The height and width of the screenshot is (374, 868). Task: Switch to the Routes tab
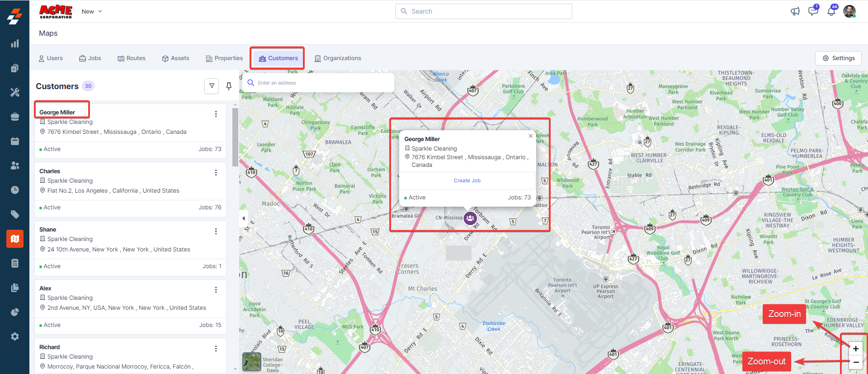point(132,58)
